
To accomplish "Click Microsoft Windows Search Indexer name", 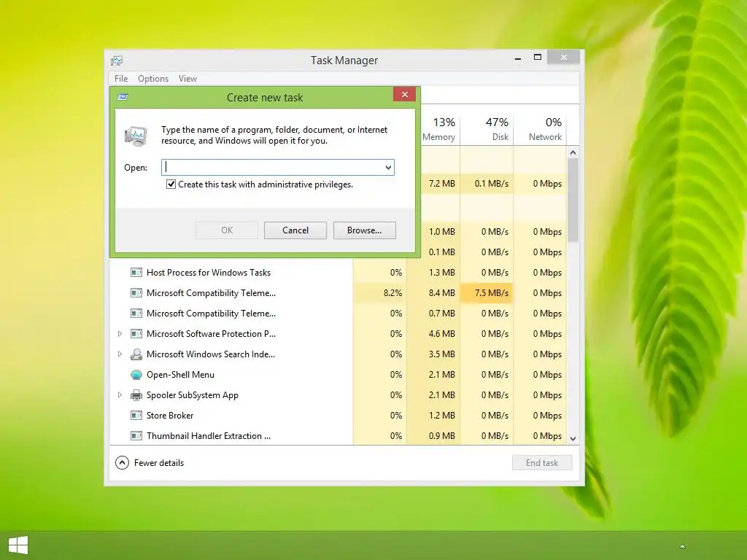I will [x=211, y=354].
